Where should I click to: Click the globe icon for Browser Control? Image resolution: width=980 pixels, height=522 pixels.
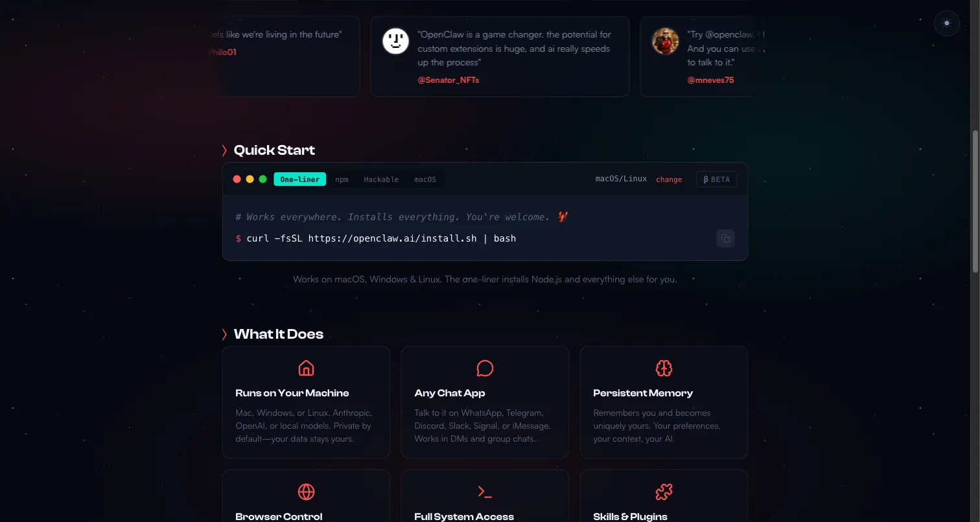coord(306,492)
